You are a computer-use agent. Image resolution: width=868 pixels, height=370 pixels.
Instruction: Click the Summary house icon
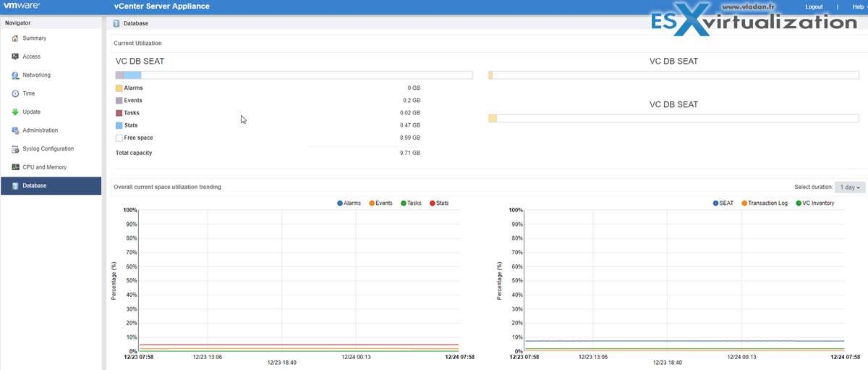pyautogui.click(x=15, y=38)
